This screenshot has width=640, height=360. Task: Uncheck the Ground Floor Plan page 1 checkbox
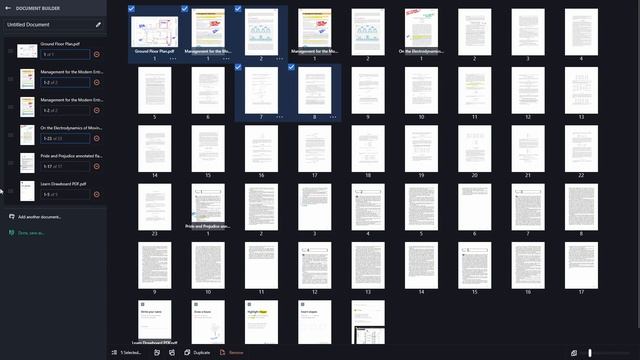[x=131, y=9]
